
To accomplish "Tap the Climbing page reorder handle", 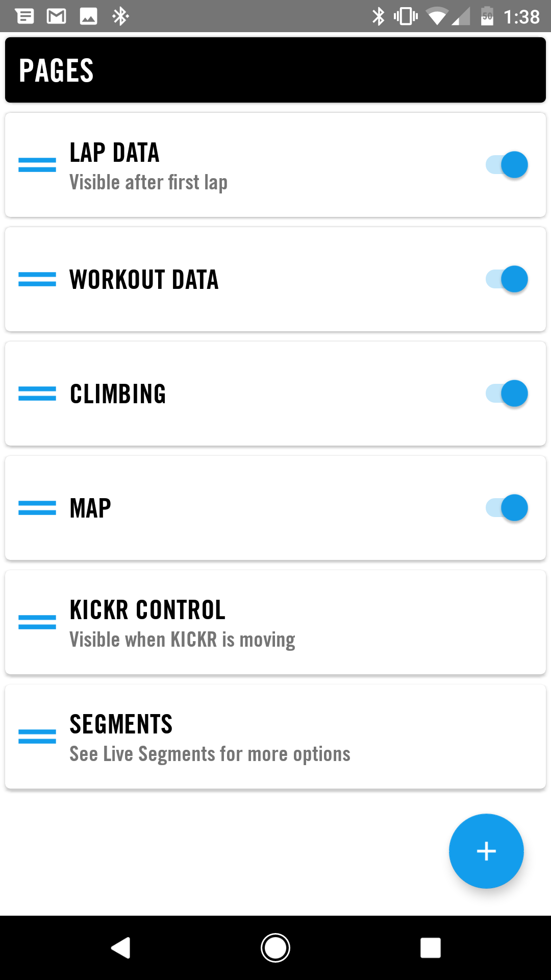I will (x=37, y=394).
